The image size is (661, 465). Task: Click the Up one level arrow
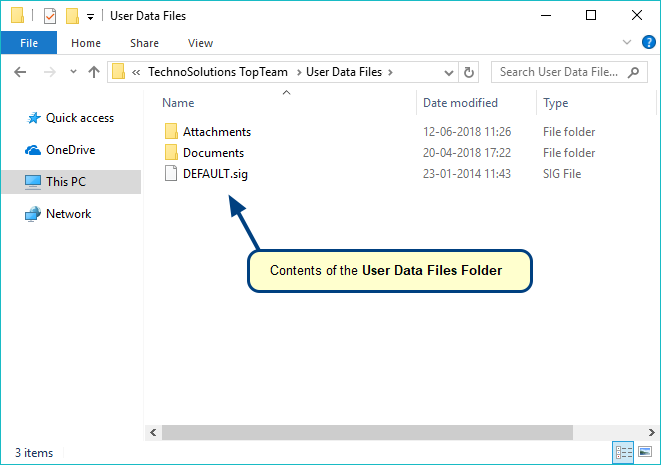pos(94,72)
